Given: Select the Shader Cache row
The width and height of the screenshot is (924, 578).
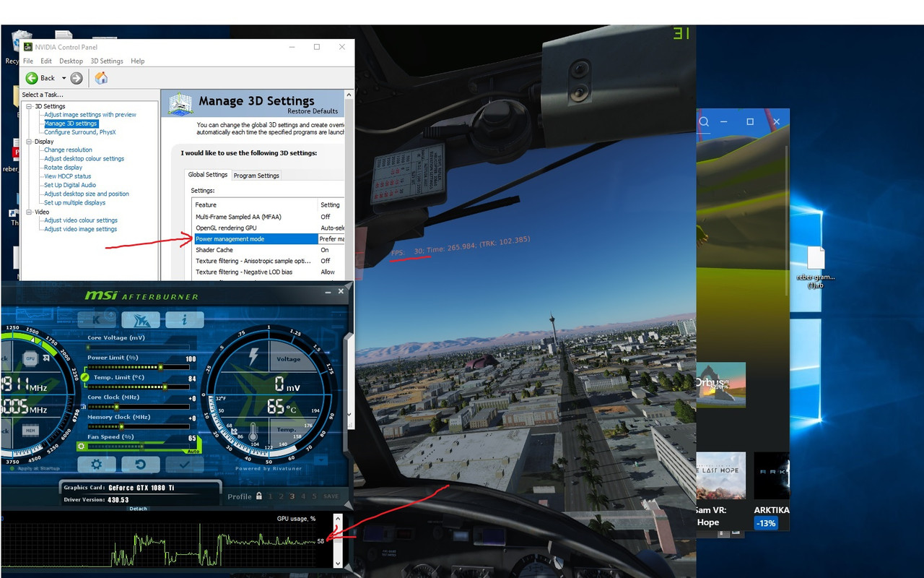Looking at the screenshot, I should tap(268, 250).
